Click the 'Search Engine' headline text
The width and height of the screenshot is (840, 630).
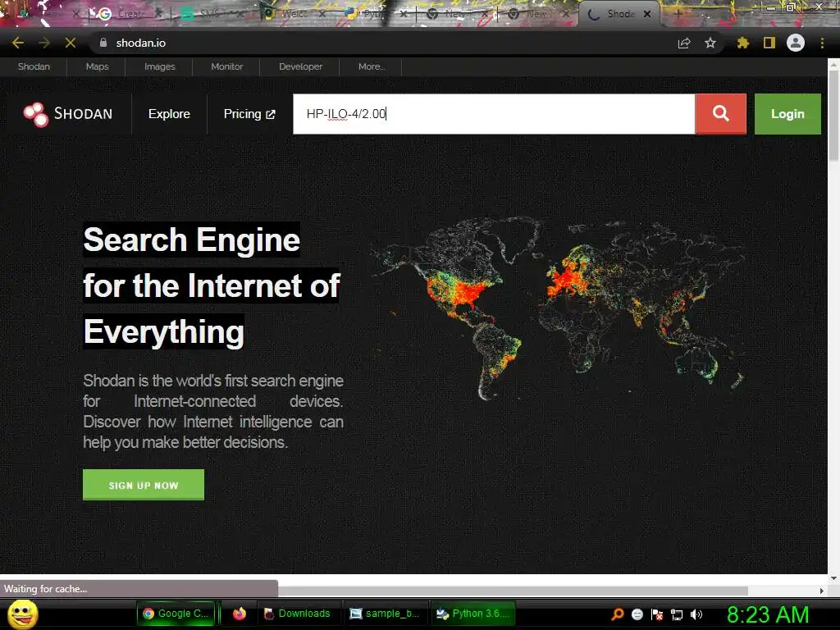click(192, 240)
